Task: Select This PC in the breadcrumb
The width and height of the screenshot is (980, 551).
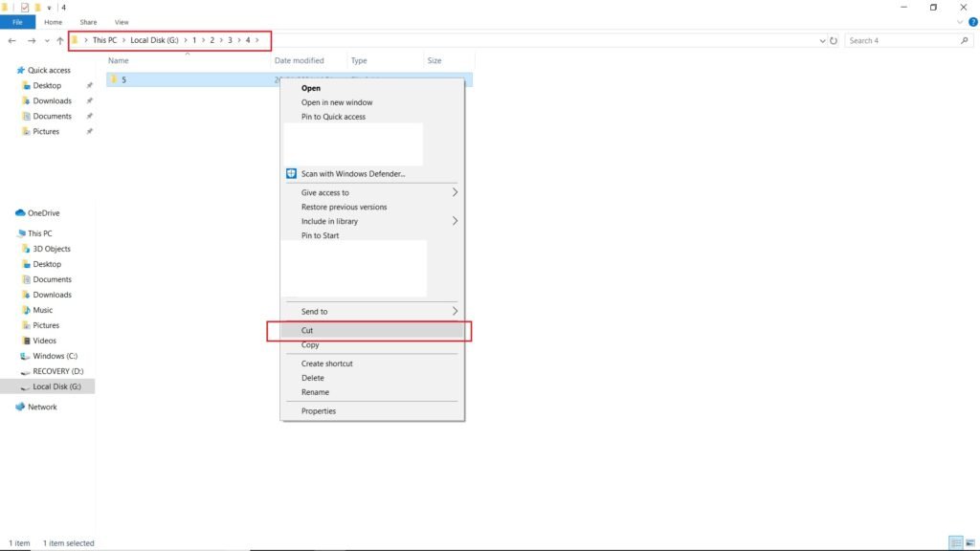Action: pyautogui.click(x=104, y=40)
